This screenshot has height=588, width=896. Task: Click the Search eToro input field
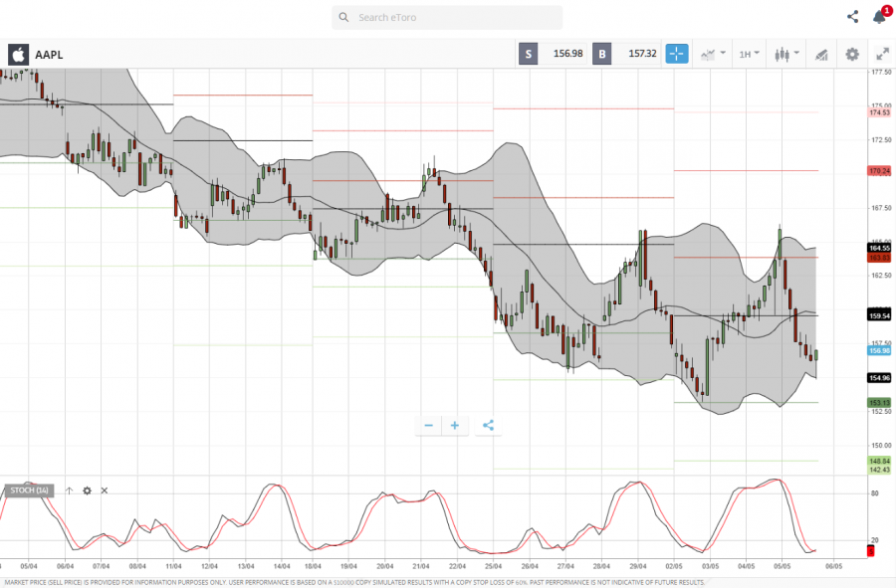tap(447, 17)
